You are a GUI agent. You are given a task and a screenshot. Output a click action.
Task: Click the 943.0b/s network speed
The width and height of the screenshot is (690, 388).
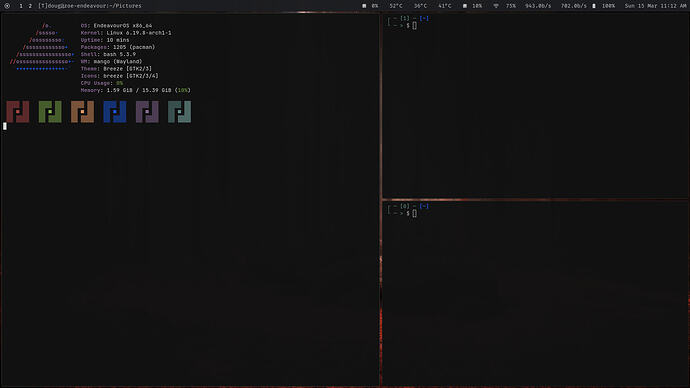[x=538, y=6]
